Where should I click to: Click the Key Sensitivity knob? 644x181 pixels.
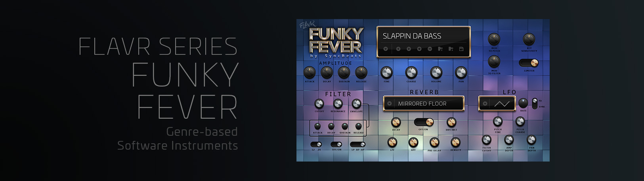(x=529, y=39)
